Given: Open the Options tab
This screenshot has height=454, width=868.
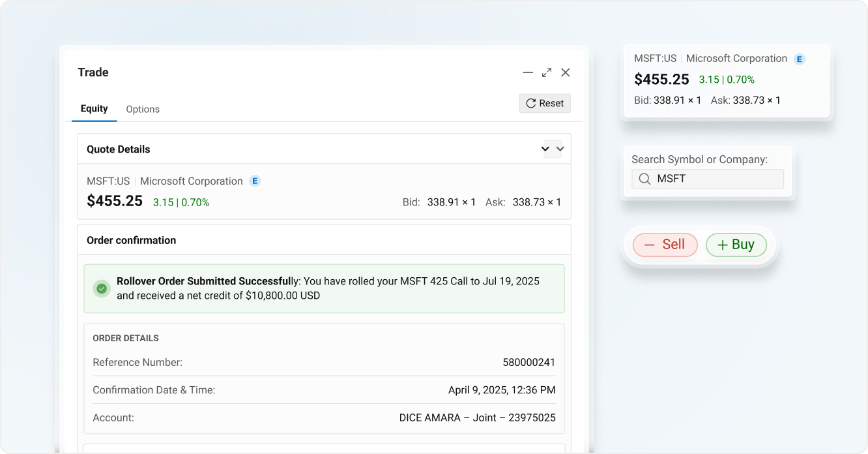Looking at the screenshot, I should coord(143,110).
